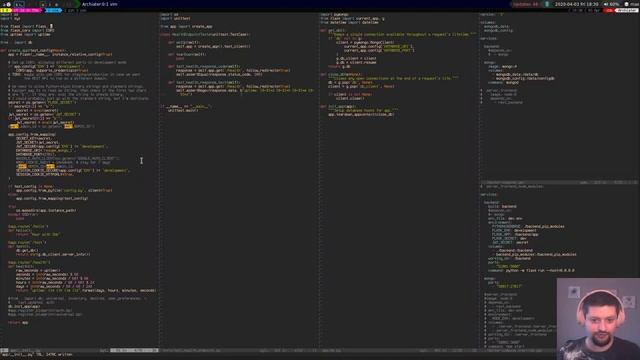
Task: Click the 'def close_db' function line
Action: 341,75
